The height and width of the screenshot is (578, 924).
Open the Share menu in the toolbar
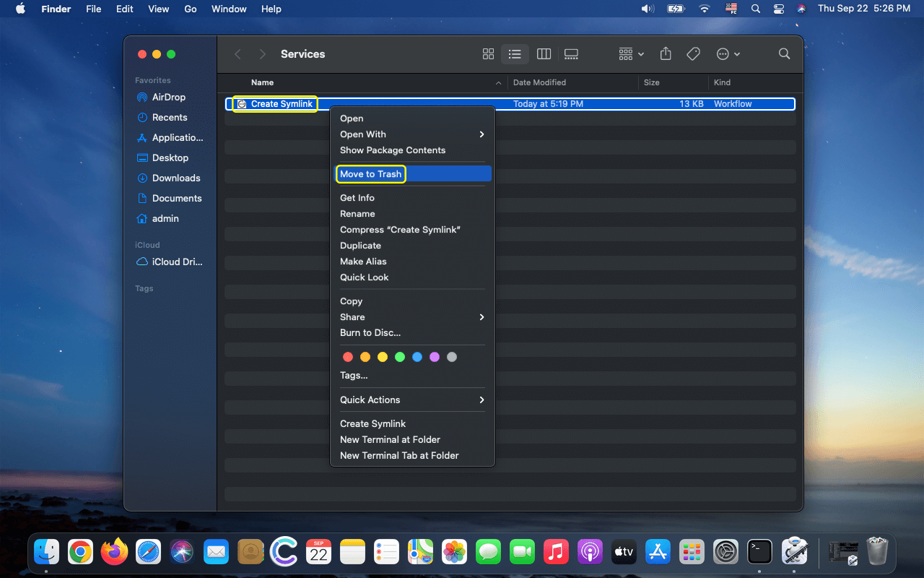pos(665,53)
